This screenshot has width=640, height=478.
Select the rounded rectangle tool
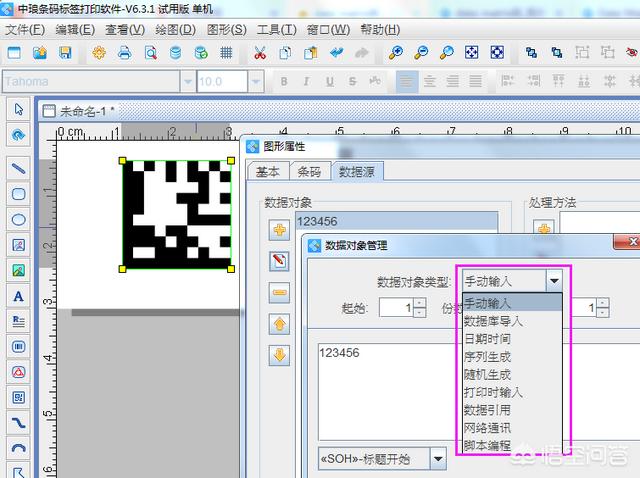[18, 194]
